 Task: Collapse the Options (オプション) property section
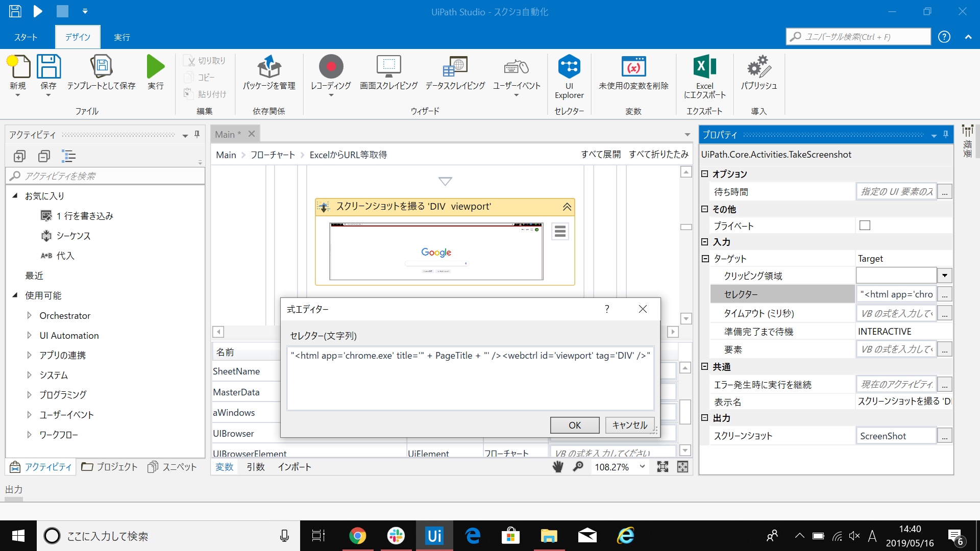click(x=705, y=174)
